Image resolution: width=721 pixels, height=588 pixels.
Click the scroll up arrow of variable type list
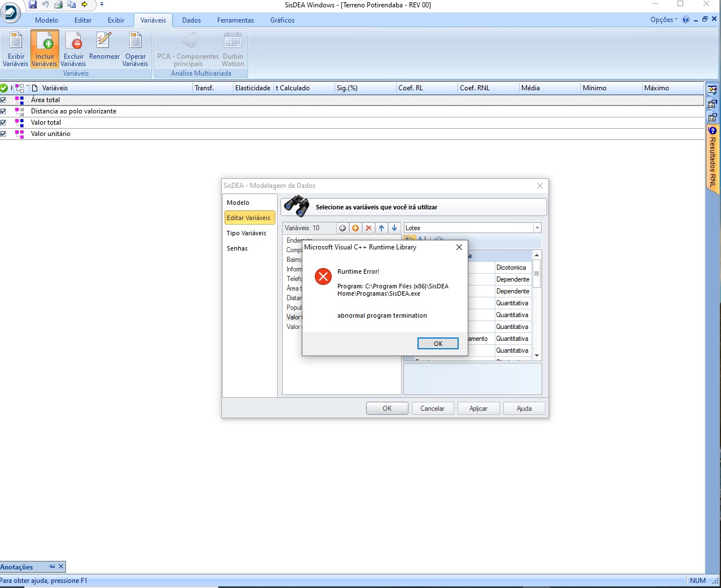coord(537,256)
